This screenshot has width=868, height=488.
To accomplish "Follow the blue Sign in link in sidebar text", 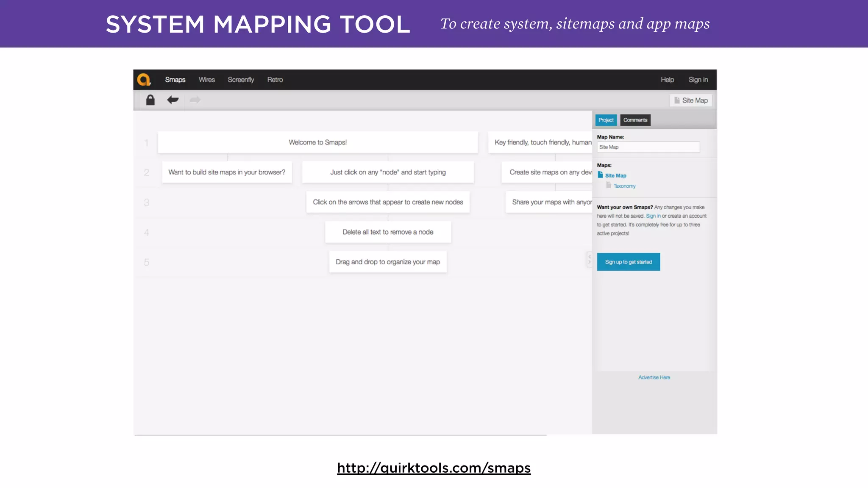I will [653, 216].
